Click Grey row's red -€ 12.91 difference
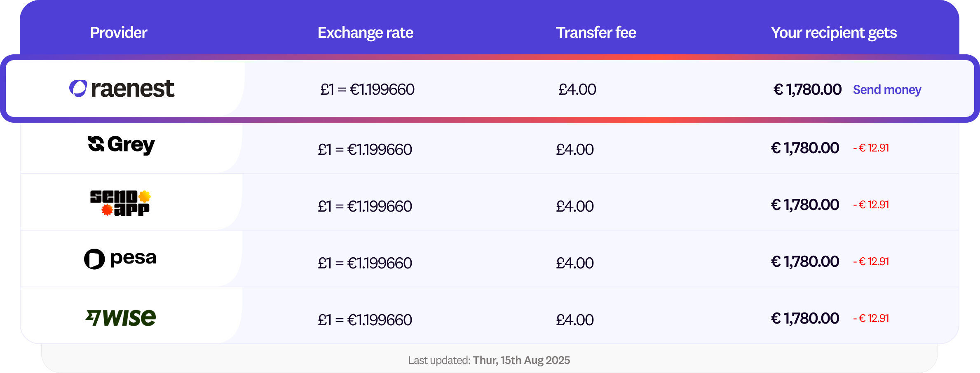Screen dimensions: 980x373 pyautogui.click(x=871, y=148)
